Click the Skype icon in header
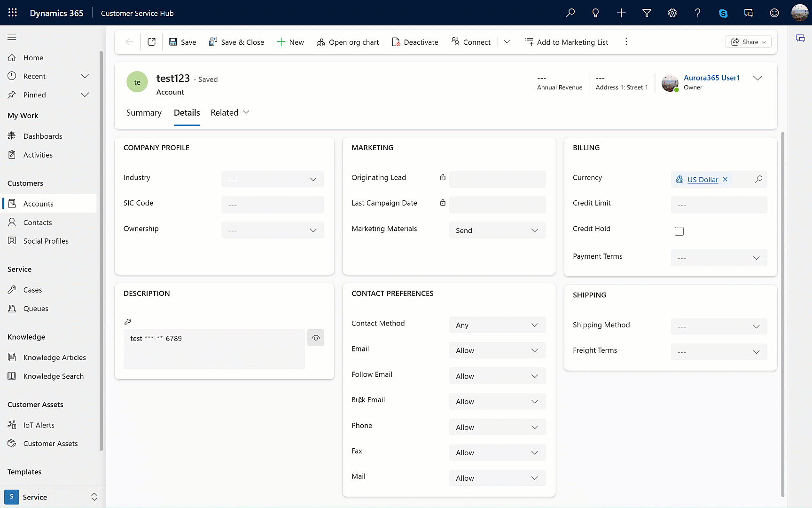812x508 pixels. (x=723, y=13)
